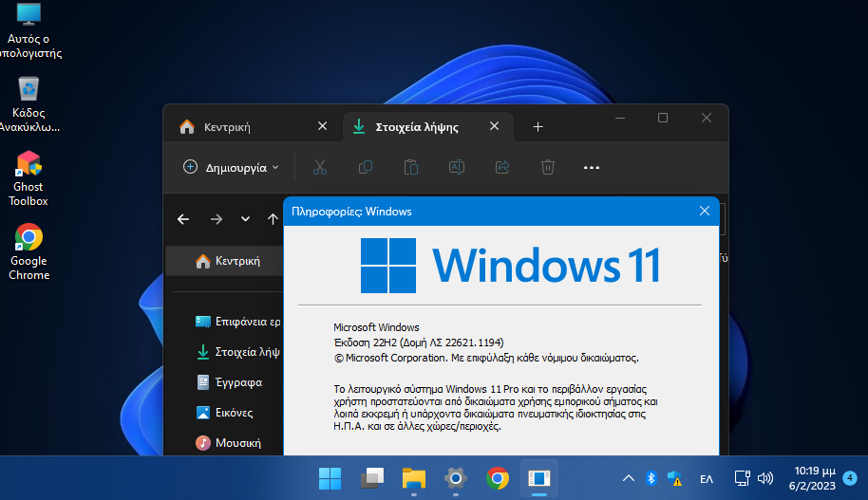The height and width of the screenshot is (500, 868).
Task: Open File Explorer from taskbar
Action: click(413, 478)
